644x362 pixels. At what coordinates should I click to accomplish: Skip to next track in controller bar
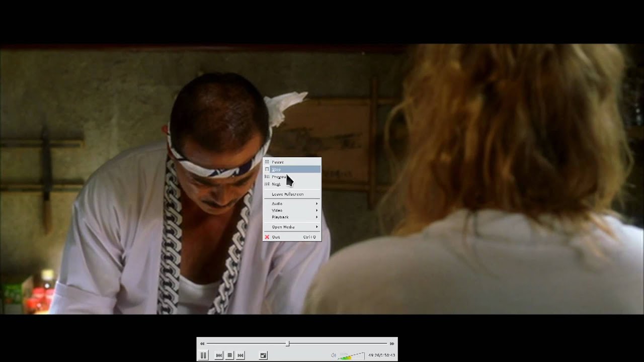click(x=240, y=355)
